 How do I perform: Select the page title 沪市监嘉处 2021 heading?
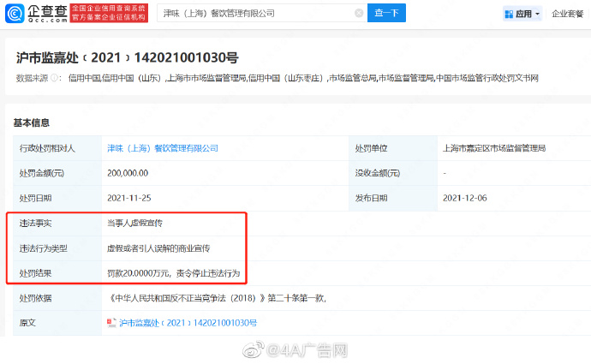pos(128,57)
